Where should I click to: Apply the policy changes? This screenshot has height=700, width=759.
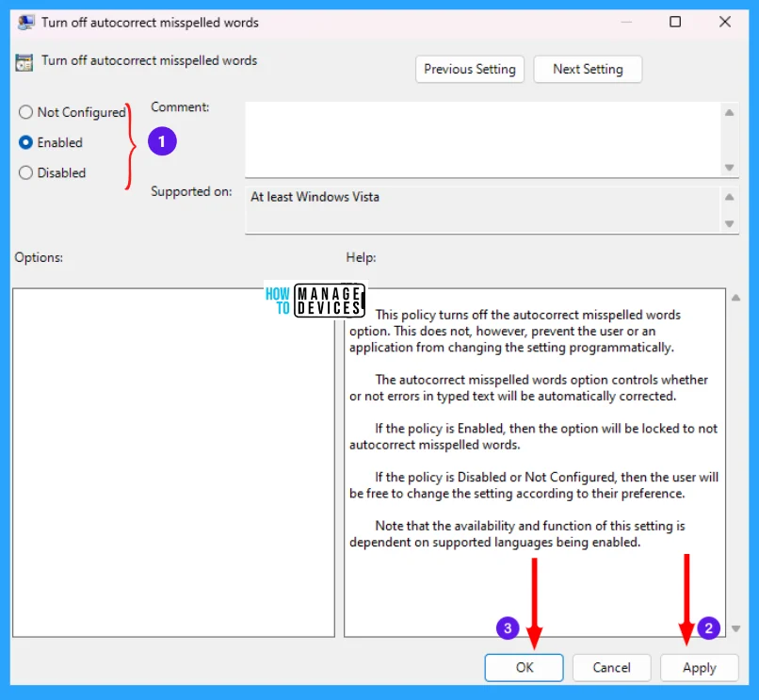coord(700,668)
